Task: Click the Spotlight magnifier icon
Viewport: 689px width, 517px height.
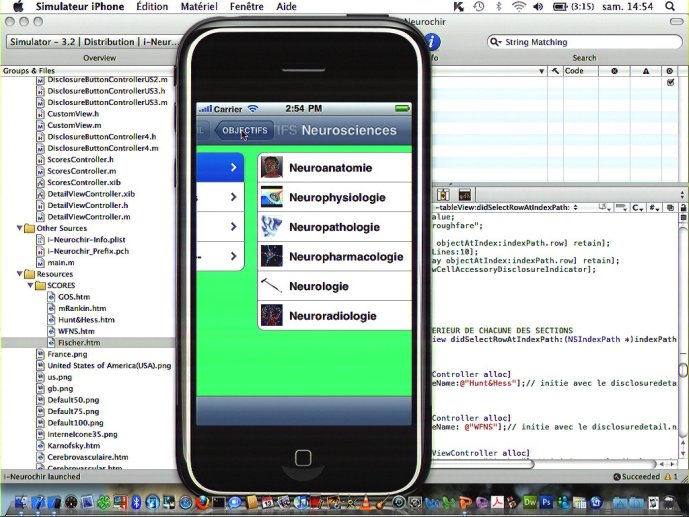Action: (670, 7)
